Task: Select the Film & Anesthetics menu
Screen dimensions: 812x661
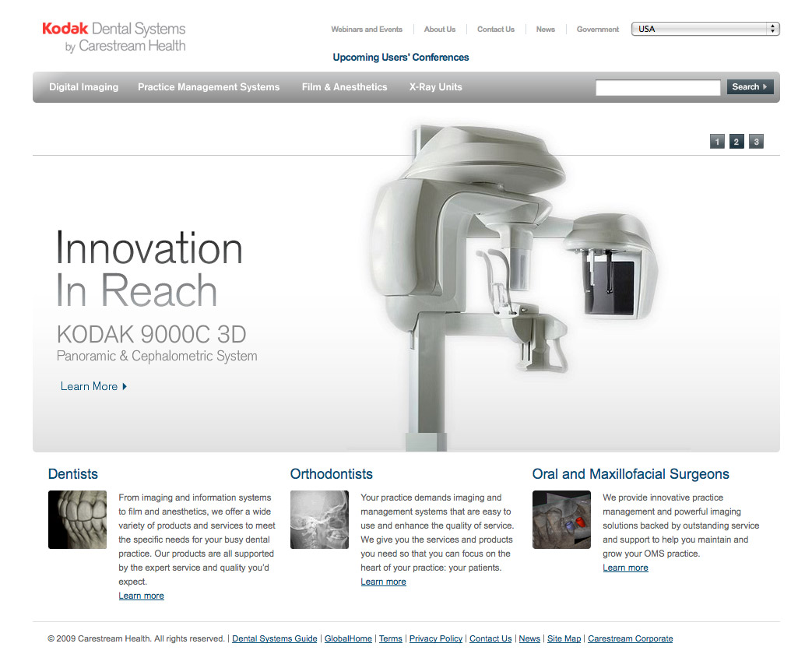Action: point(344,87)
